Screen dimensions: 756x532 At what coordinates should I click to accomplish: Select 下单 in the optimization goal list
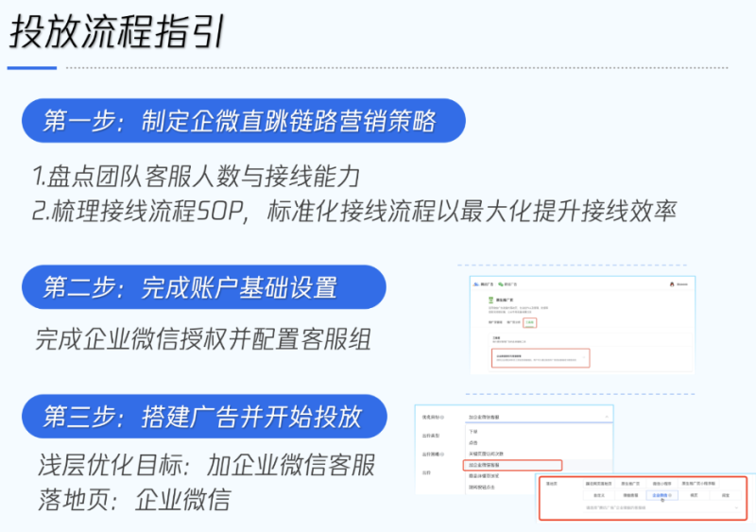473,432
